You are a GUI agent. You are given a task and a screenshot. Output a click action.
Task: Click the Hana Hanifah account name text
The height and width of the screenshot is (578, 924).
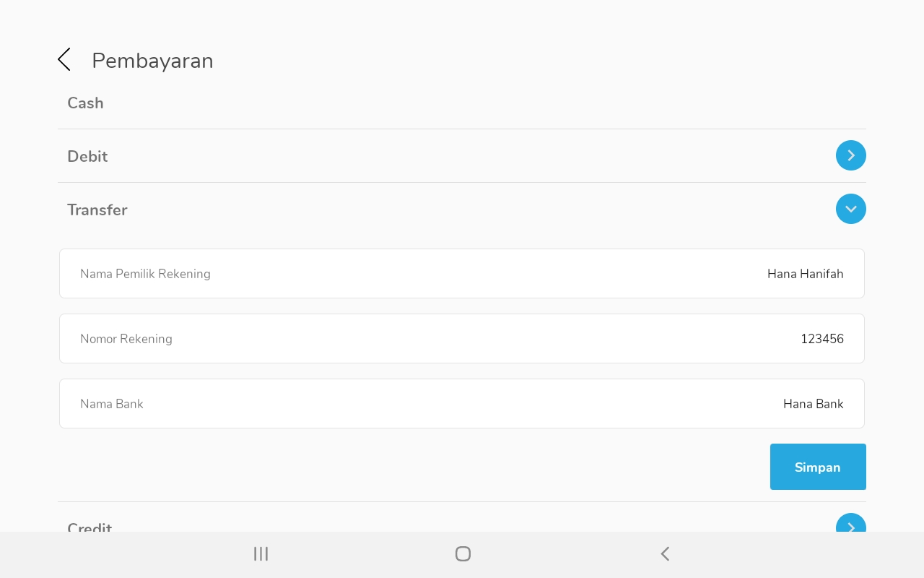click(805, 274)
